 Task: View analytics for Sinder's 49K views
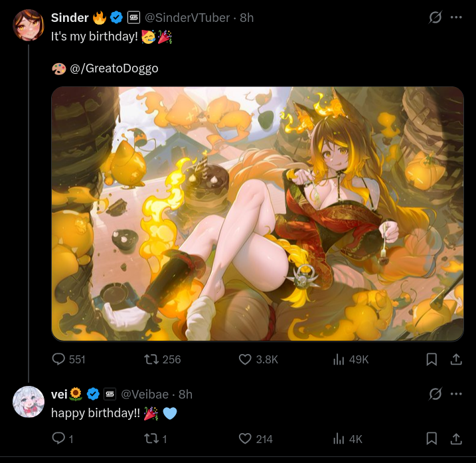(x=351, y=359)
